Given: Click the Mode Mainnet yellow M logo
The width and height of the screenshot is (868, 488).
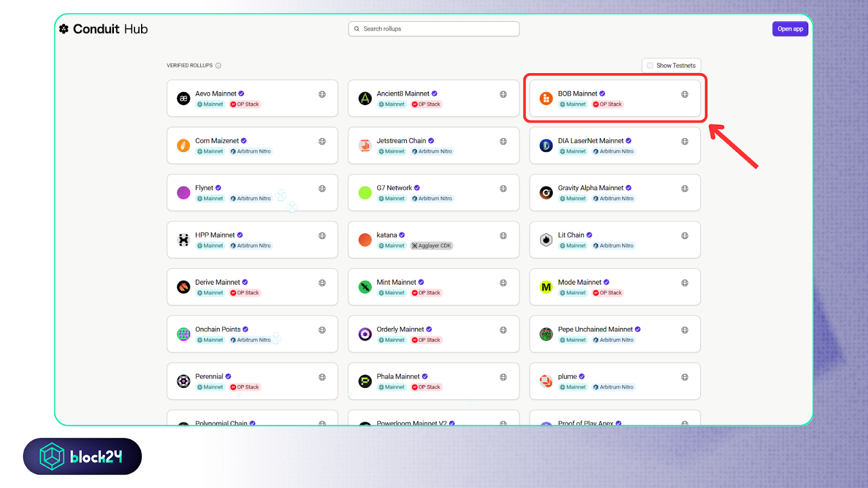Looking at the screenshot, I should point(546,287).
